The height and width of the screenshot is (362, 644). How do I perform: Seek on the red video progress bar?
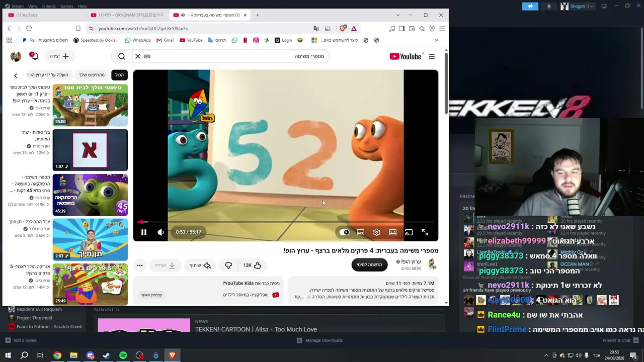[x=286, y=222]
